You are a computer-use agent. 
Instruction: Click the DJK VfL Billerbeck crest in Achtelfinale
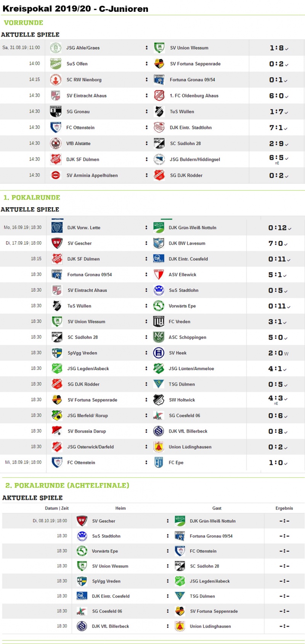pos(82,626)
